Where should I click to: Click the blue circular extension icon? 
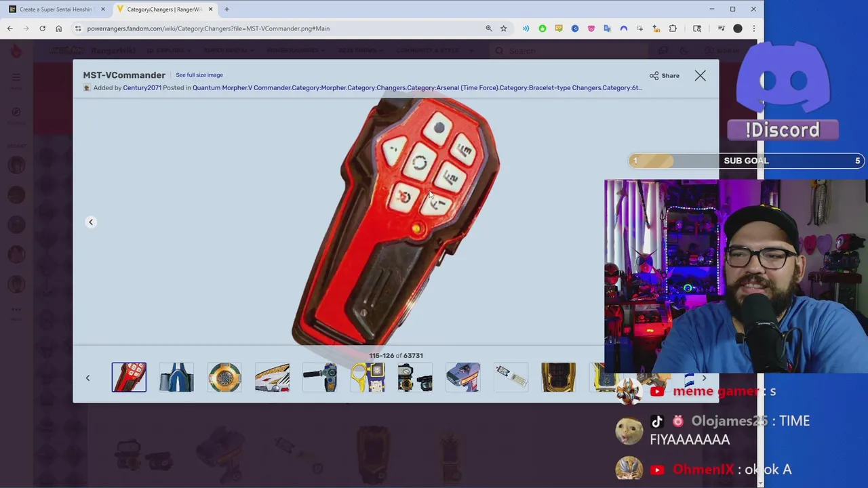click(x=575, y=28)
